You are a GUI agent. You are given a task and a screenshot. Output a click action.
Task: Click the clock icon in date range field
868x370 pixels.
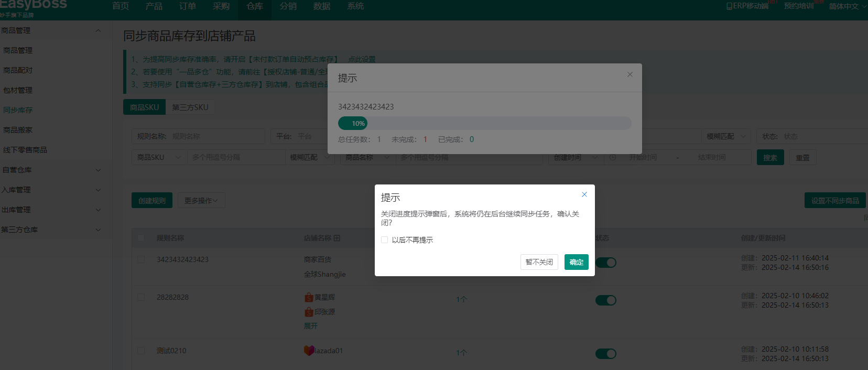pyautogui.click(x=613, y=157)
